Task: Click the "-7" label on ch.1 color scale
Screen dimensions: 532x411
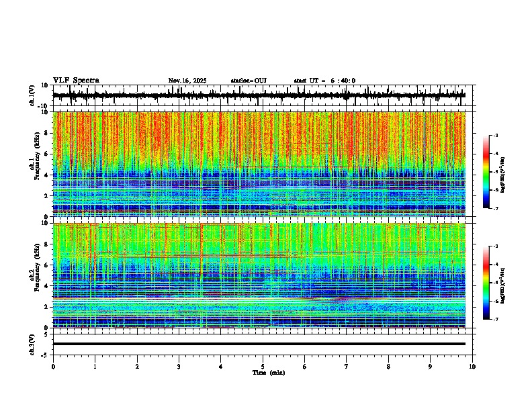Action: 496,208
